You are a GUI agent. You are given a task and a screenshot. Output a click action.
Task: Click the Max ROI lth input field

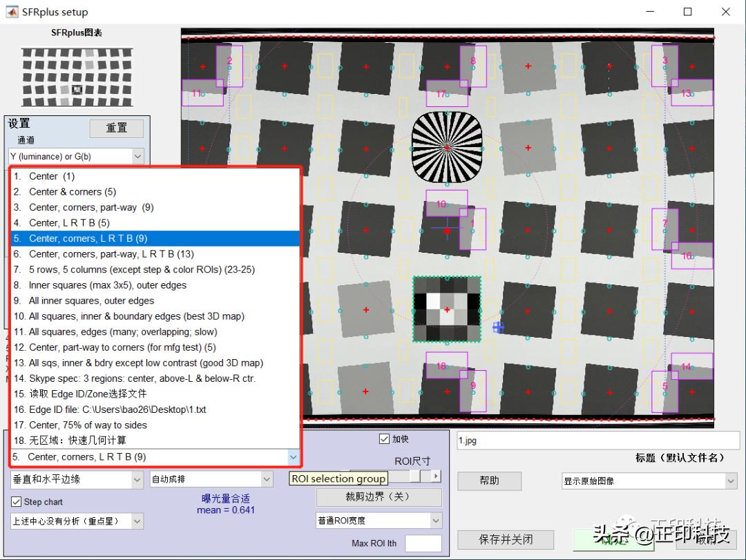click(x=423, y=543)
